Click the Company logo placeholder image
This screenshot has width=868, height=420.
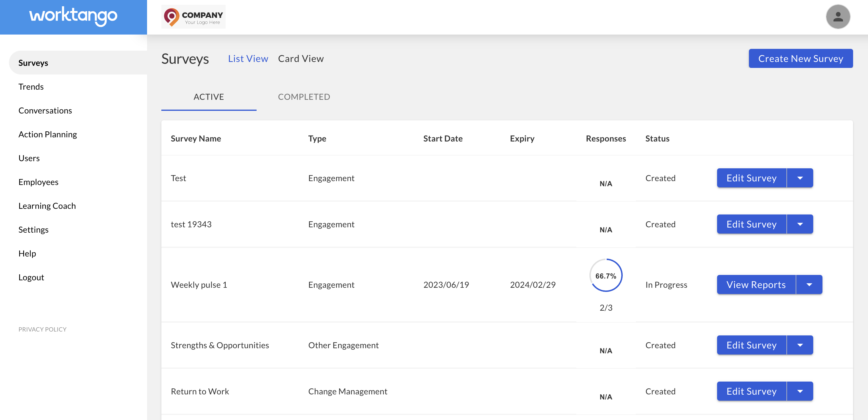click(x=193, y=16)
